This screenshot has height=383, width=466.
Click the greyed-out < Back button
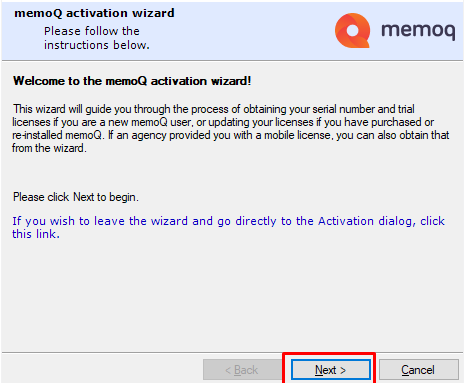point(242,369)
